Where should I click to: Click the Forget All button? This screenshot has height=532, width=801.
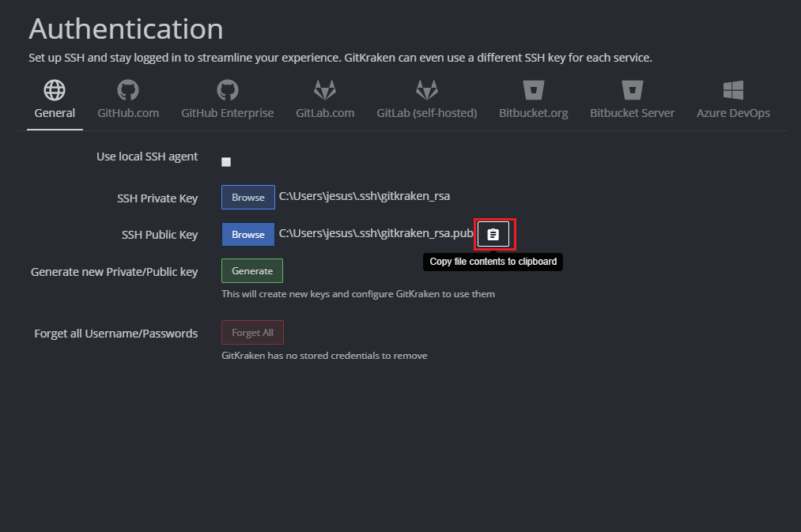click(252, 333)
